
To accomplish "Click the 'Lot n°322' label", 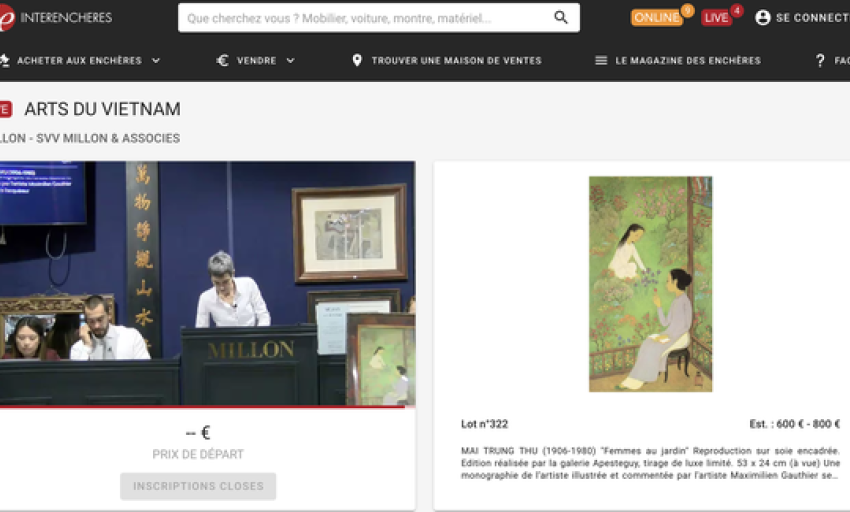I will tap(485, 424).
